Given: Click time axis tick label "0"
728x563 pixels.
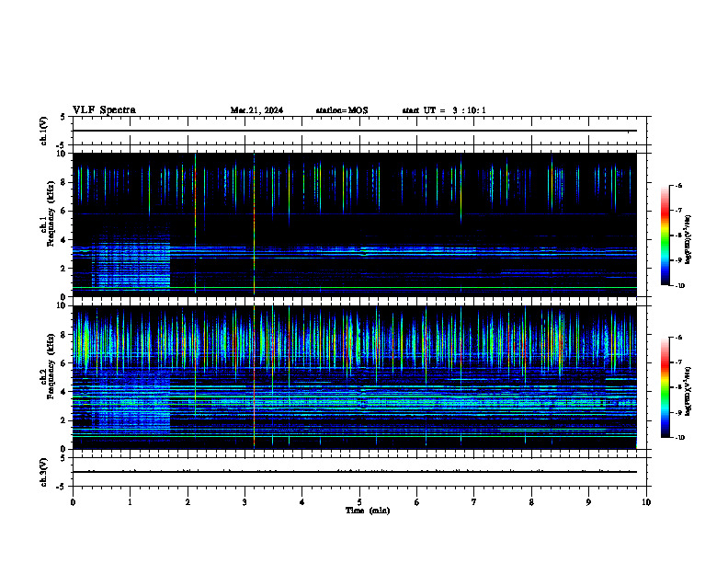Looking at the screenshot, I should (73, 502).
